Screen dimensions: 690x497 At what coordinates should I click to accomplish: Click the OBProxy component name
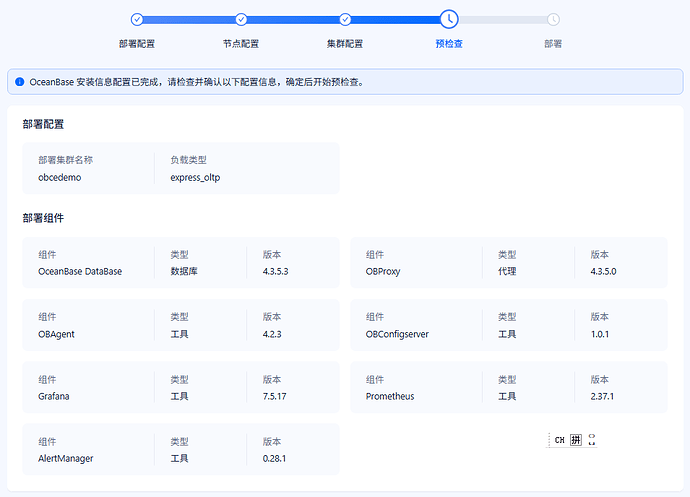pos(383,272)
